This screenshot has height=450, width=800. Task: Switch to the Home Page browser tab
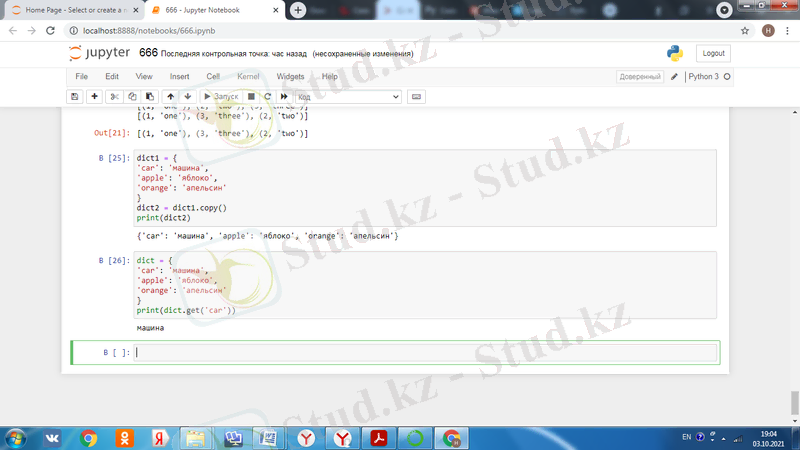(70, 9)
